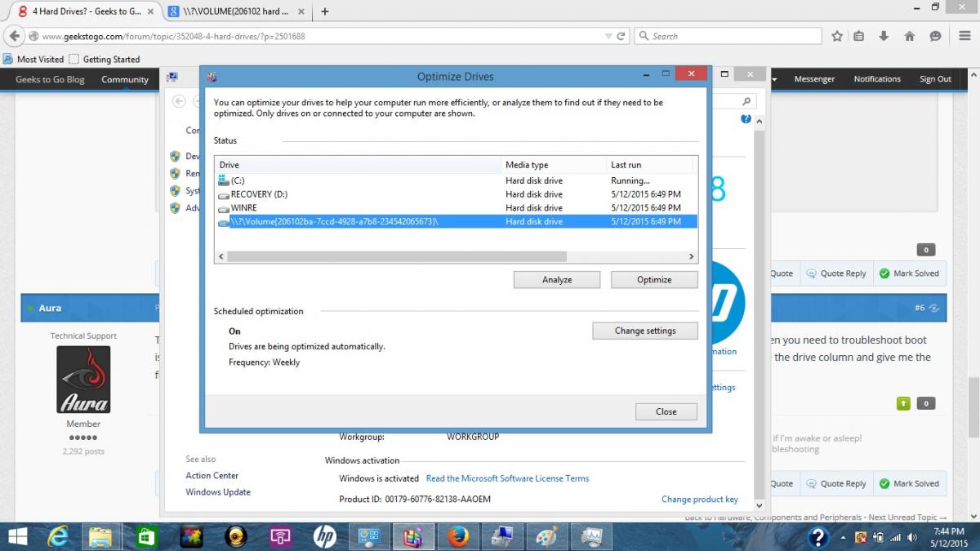980x551 pixels.
Task: Click Quote Reply on post #6
Action: [x=836, y=483]
